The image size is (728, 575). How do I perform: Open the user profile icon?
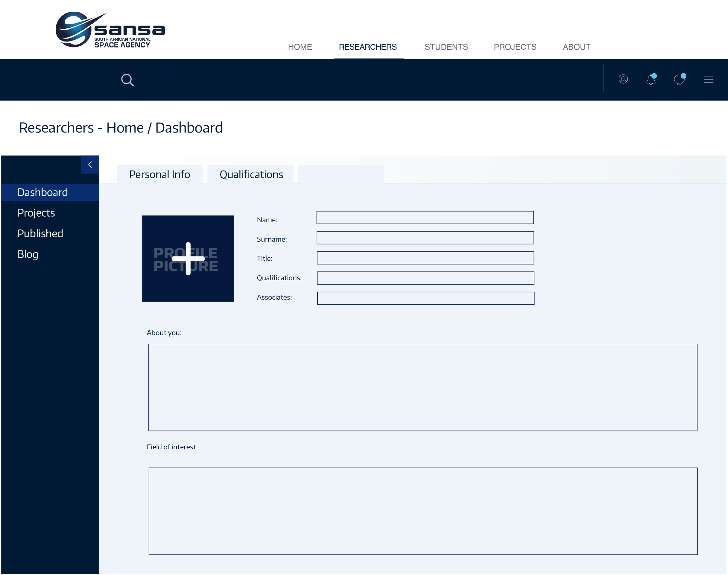point(623,79)
